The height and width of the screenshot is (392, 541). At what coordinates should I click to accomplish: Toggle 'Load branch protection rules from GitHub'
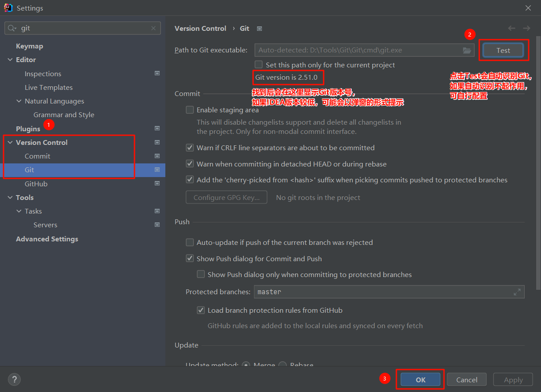coord(201,310)
